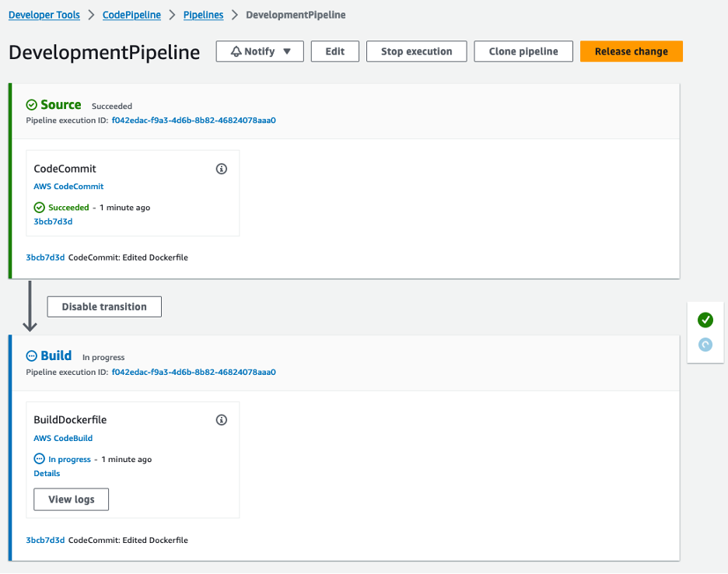
Task: Click 'Succeeded' status text in CodeCommit card
Action: coord(68,208)
